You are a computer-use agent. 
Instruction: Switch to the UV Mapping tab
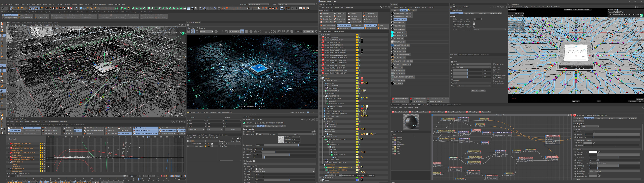(x=462, y=55)
